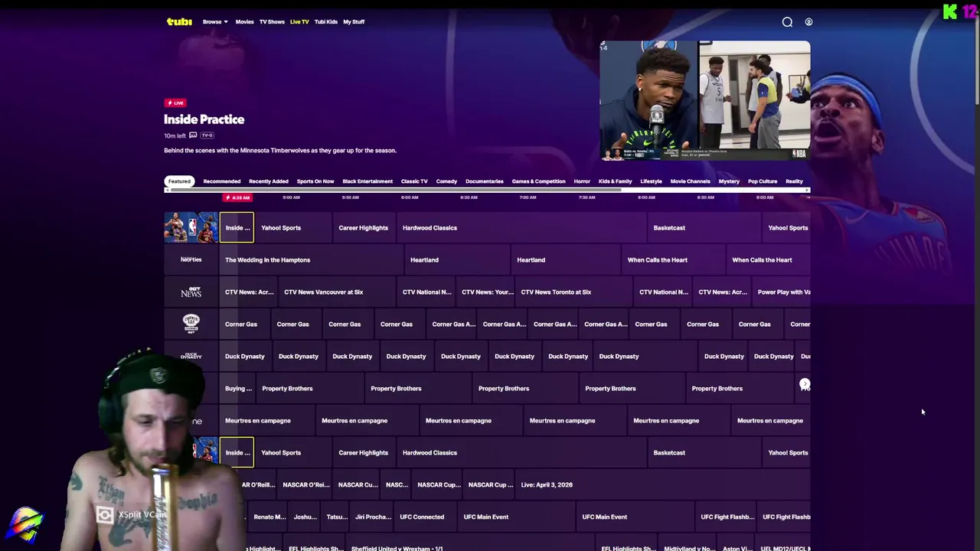Select the Hearties channel logo
Screen dimensions: 980x551
[191, 259]
